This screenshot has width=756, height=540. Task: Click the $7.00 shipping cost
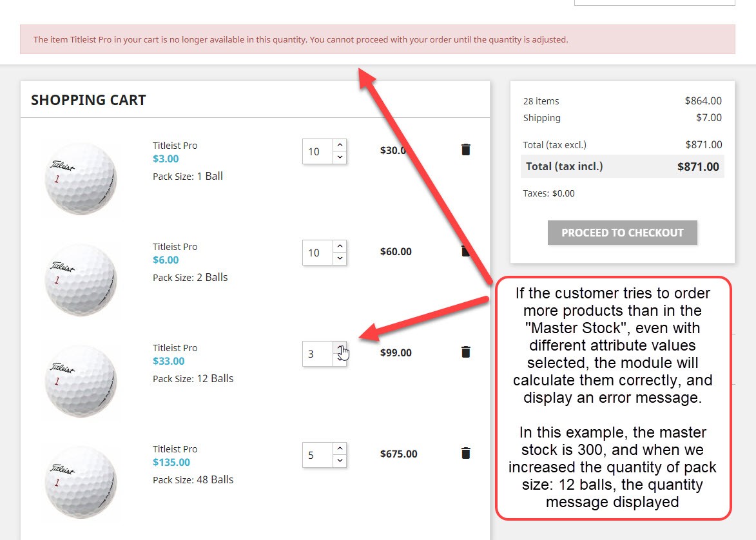(x=709, y=118)
